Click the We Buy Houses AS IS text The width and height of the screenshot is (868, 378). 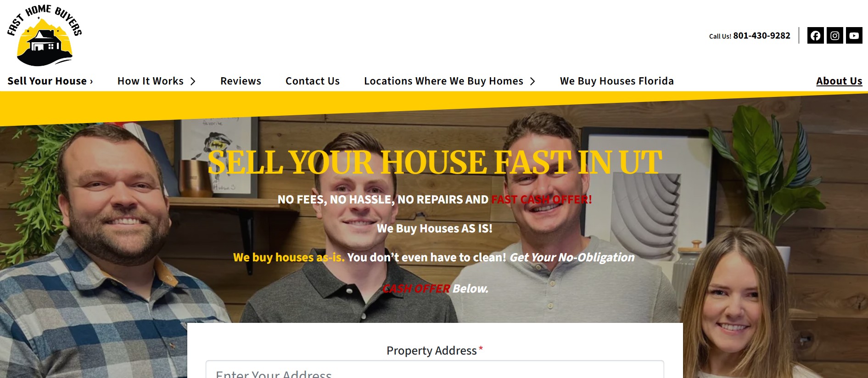click(435, 228)
